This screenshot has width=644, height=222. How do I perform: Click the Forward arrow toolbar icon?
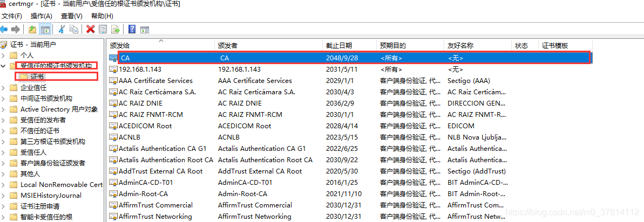click(x=16, y=29)
